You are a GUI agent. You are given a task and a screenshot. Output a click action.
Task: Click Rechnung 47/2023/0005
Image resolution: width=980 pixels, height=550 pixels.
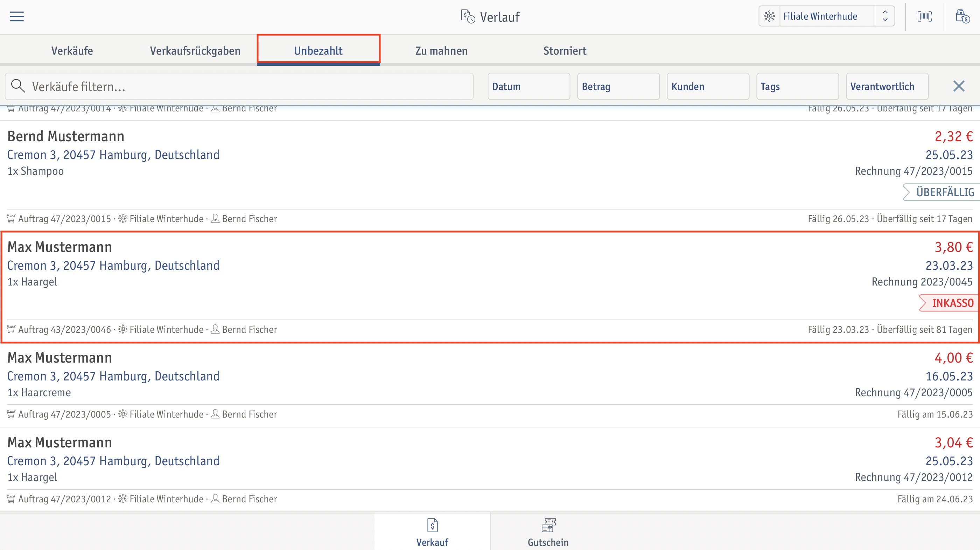913,392
